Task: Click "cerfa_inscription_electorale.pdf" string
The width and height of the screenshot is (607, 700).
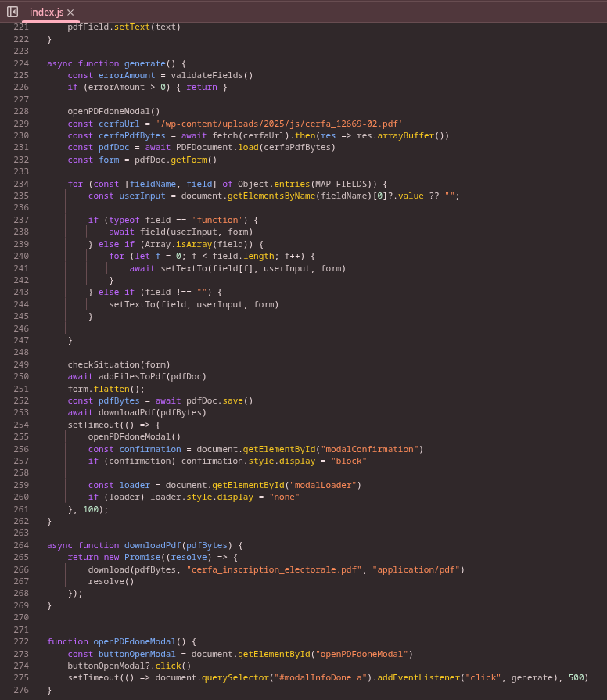Action: click(274, 569)
